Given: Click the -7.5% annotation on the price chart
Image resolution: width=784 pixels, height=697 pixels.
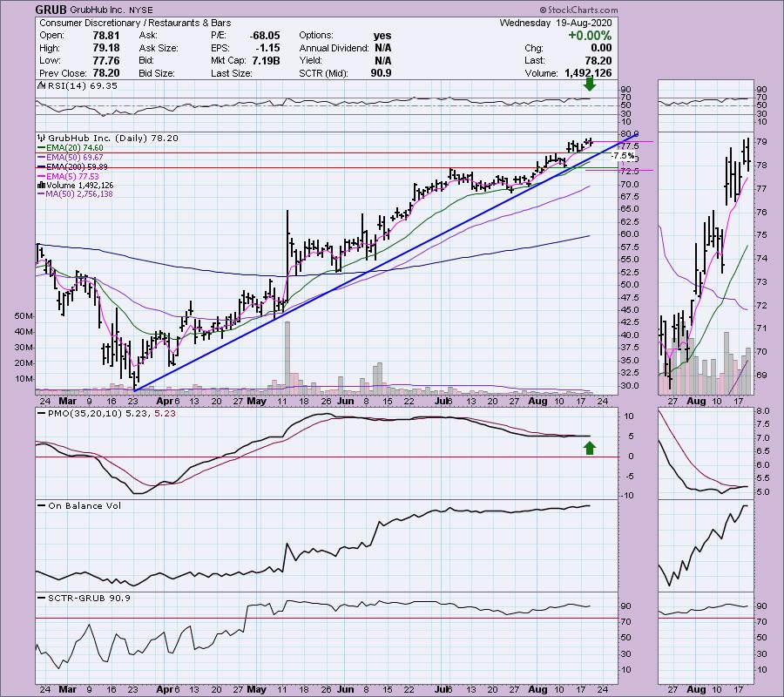Looking at the screenshot, I should (623, 156).
